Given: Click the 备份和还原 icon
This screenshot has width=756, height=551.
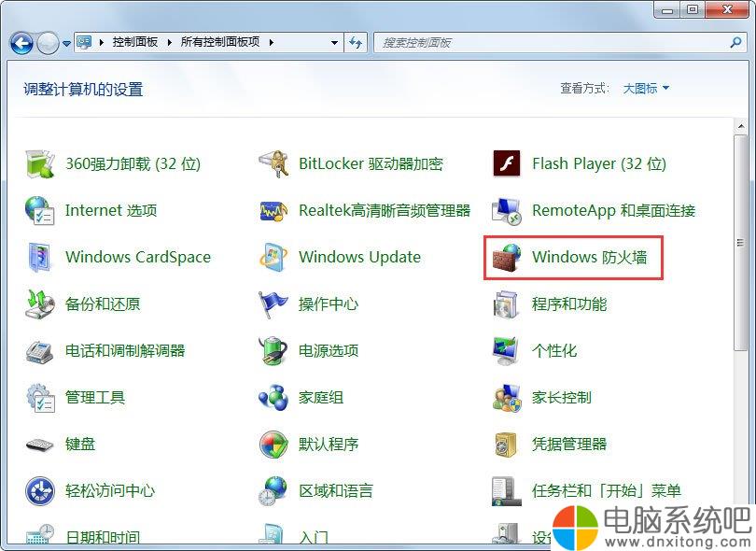Looking at the screenshot, I should [40, 304].
